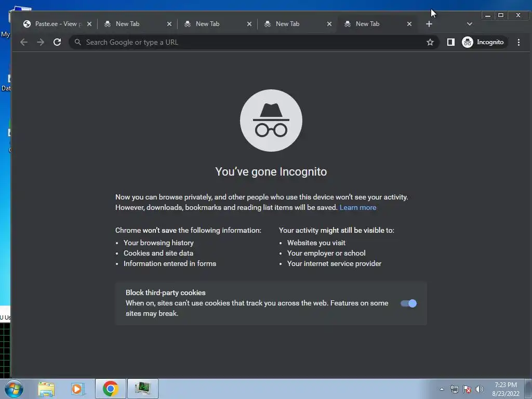
Task: Click 'Websites you visit' list item
Action: [316, 243]
